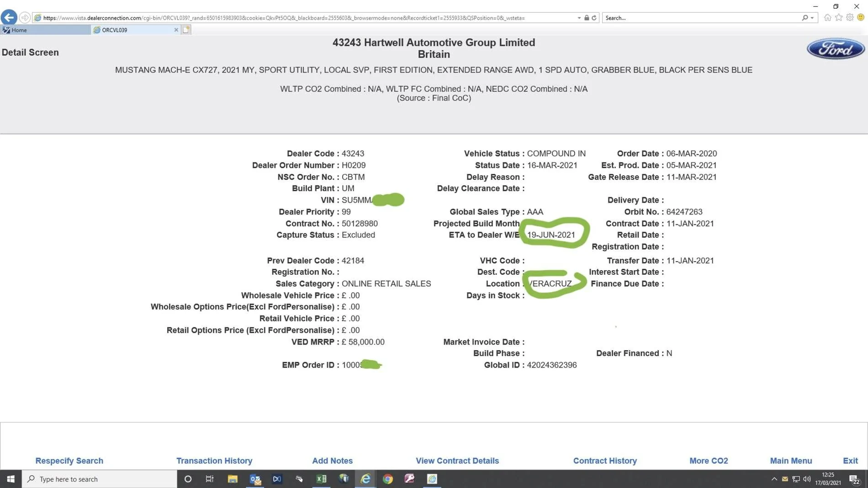Open the dark blue infinity-logo taskbar app
868x488 pixels.
click(x=277, y=479)
